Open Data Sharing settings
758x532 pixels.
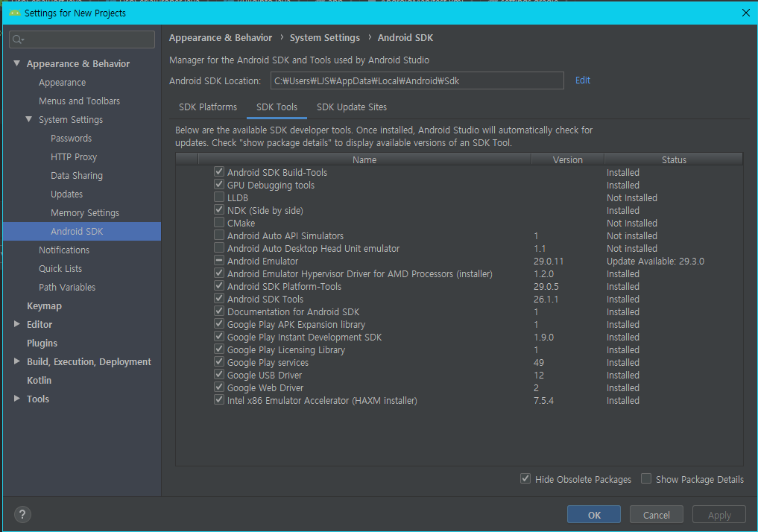[76, 175]
